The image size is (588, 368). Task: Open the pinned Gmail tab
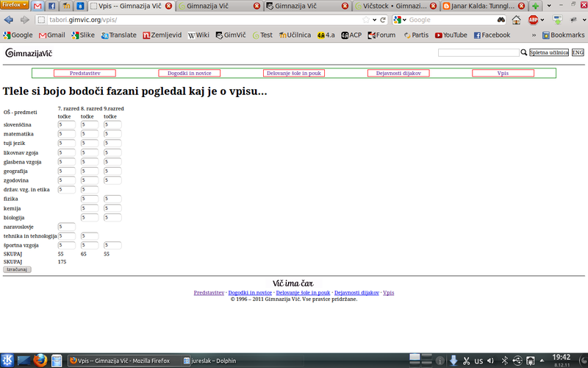tap(37, 6)
